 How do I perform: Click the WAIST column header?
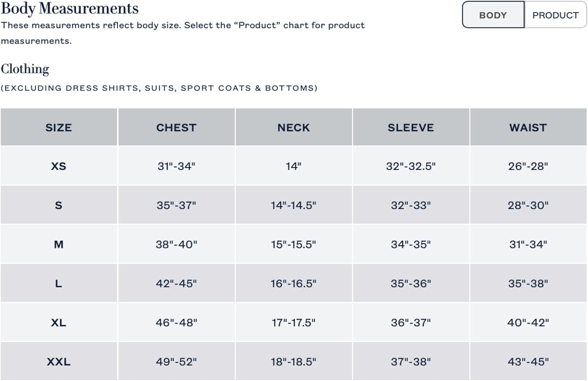point(528,127)
